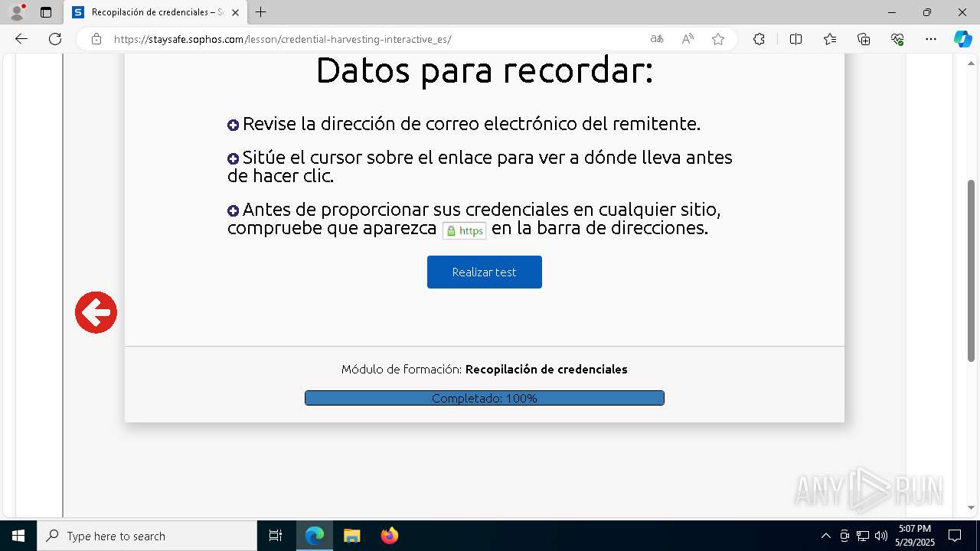Open the Favorites list
The width and height of the screenshot is (980, 551).
tap(830, 39)
